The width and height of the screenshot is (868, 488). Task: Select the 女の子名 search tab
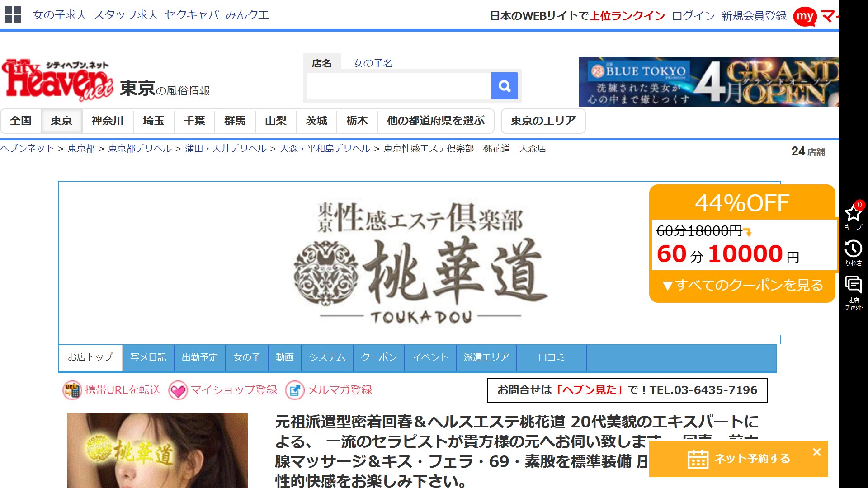(373, 63)
